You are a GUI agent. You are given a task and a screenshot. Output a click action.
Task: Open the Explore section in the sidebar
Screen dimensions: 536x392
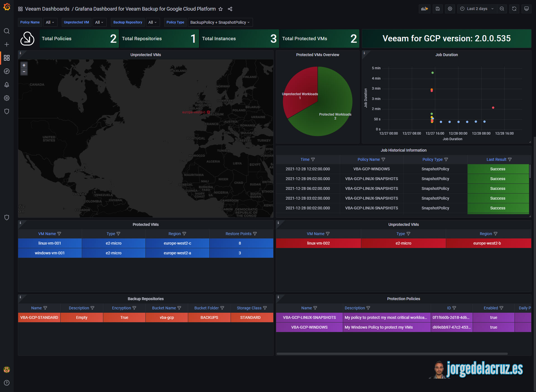click(7, 71)
